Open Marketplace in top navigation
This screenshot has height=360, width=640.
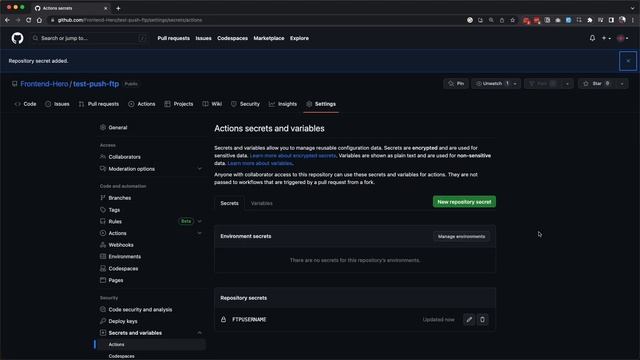coord(269,38)
